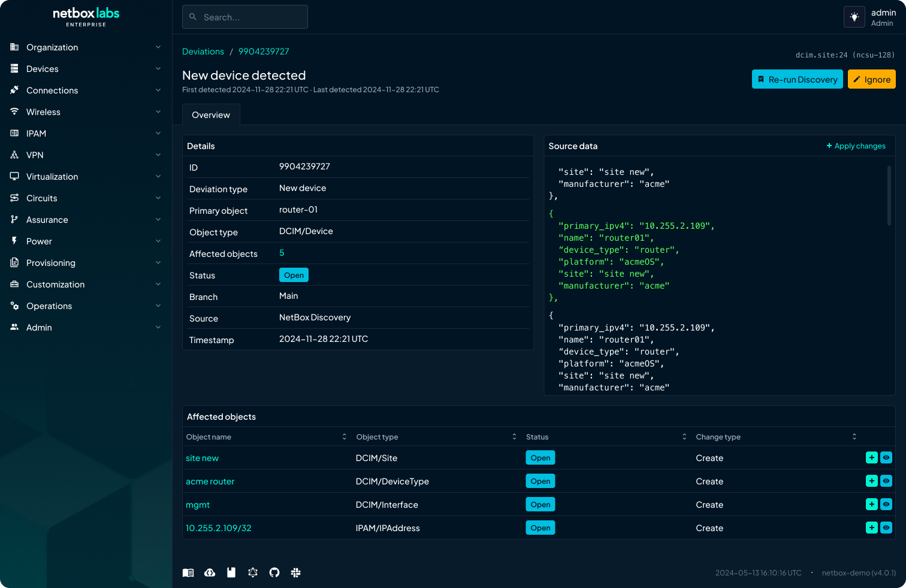The height and width of the screenshot is (588, 906).
Task: Open the site new object link
Action: (202, 458)
